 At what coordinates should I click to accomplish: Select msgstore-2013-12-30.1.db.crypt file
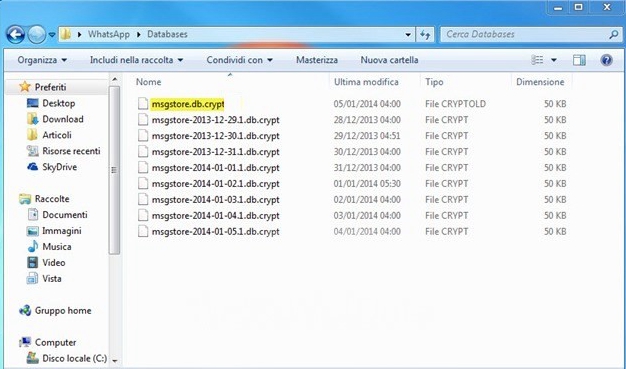tap(215, 136)
